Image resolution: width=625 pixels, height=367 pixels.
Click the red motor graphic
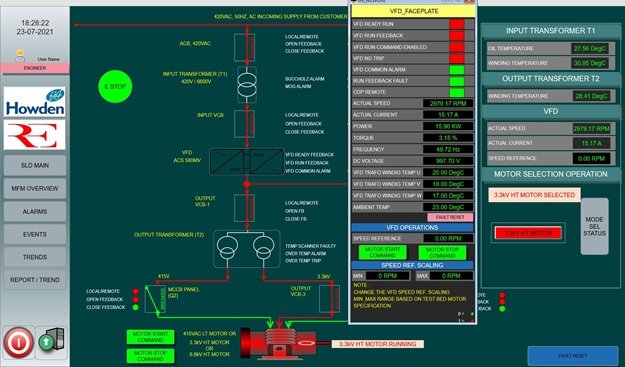click(278, 343)
